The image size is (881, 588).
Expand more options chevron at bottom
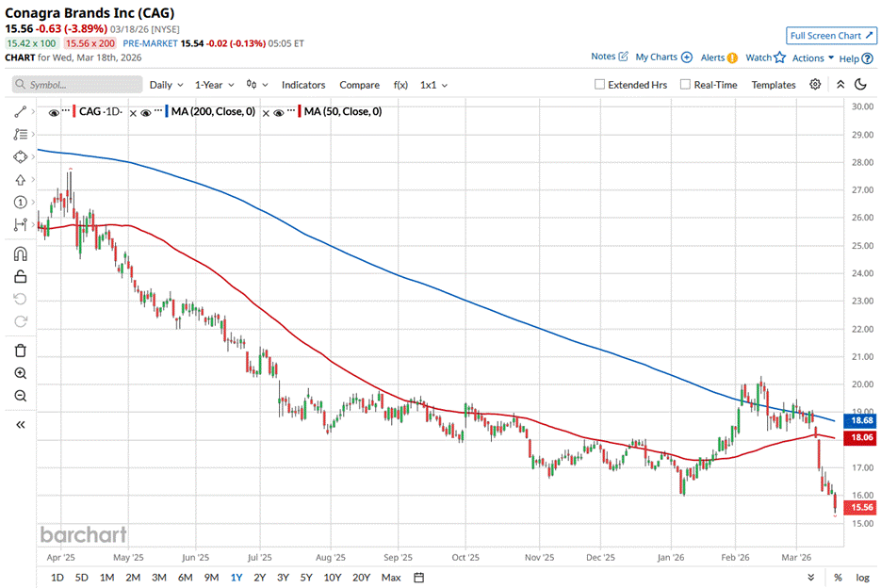[810, 578]
